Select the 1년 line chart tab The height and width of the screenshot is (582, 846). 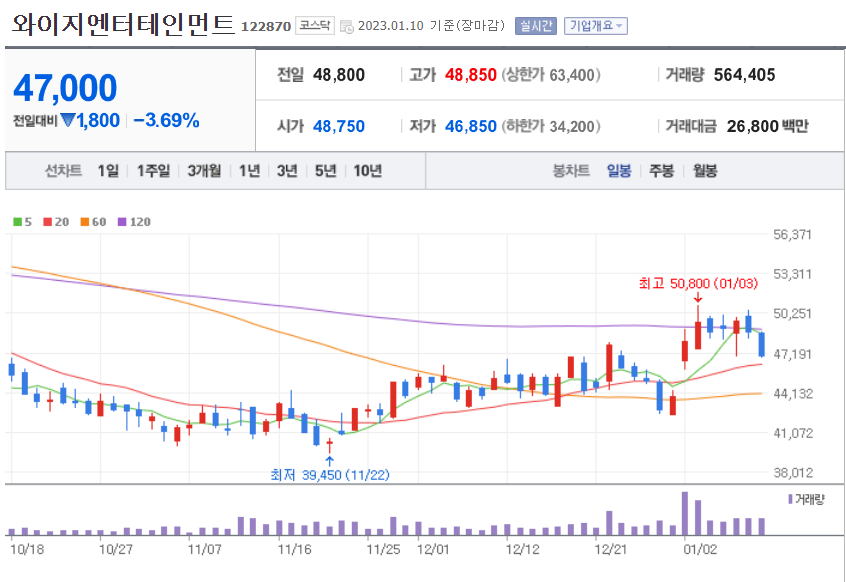[x=249, y=171]
